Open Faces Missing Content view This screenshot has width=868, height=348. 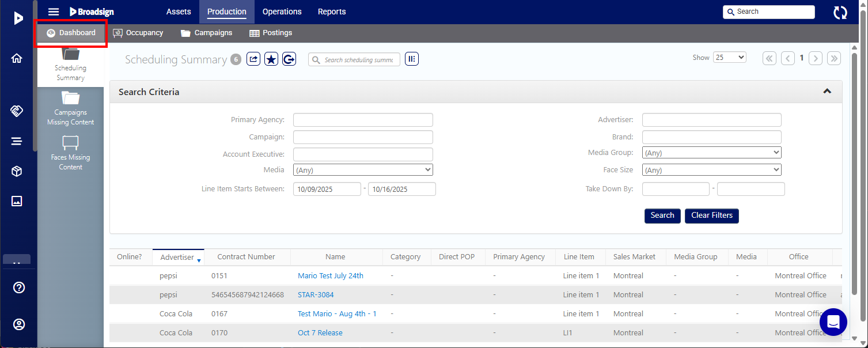[70, 153]
